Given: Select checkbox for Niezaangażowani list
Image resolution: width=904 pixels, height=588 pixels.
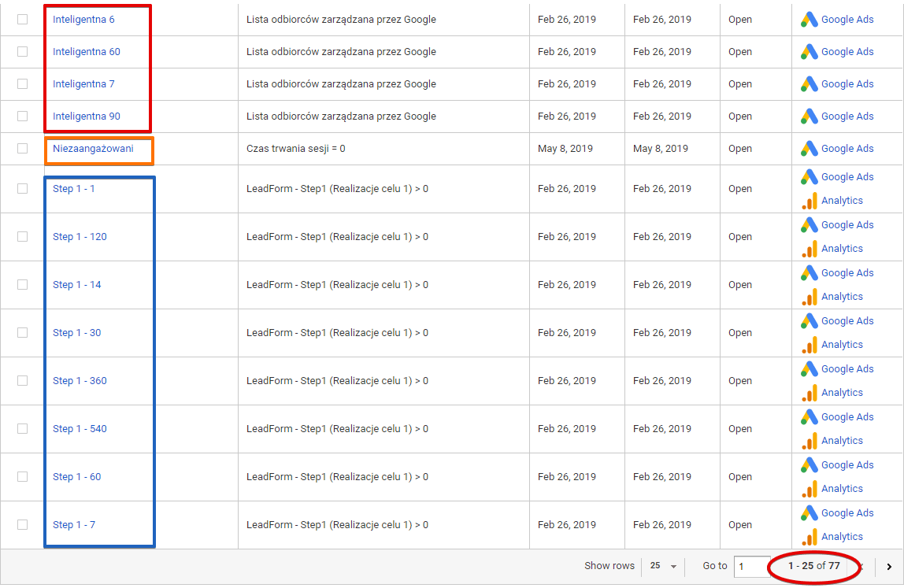Looking at the screenshot, I should click(x=23, y=149).
